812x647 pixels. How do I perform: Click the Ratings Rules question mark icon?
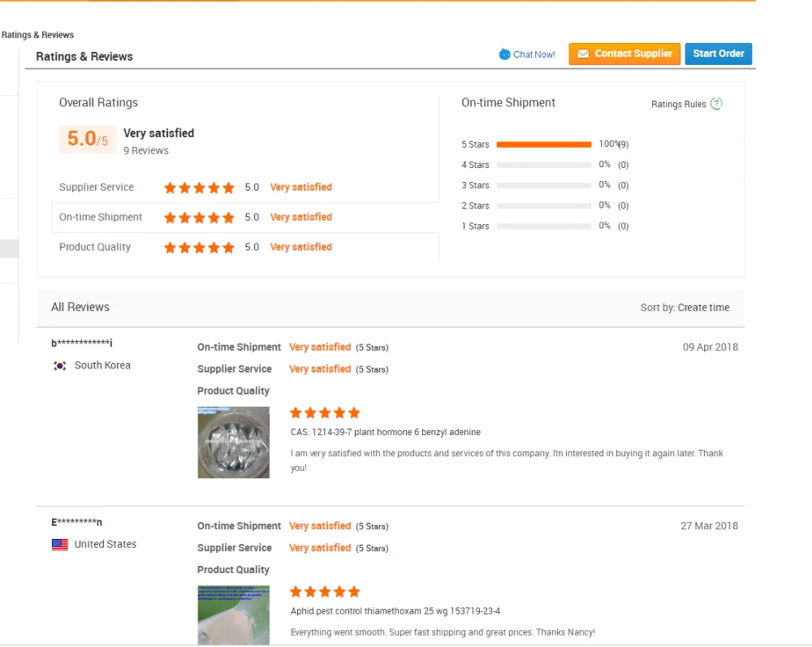716,104
